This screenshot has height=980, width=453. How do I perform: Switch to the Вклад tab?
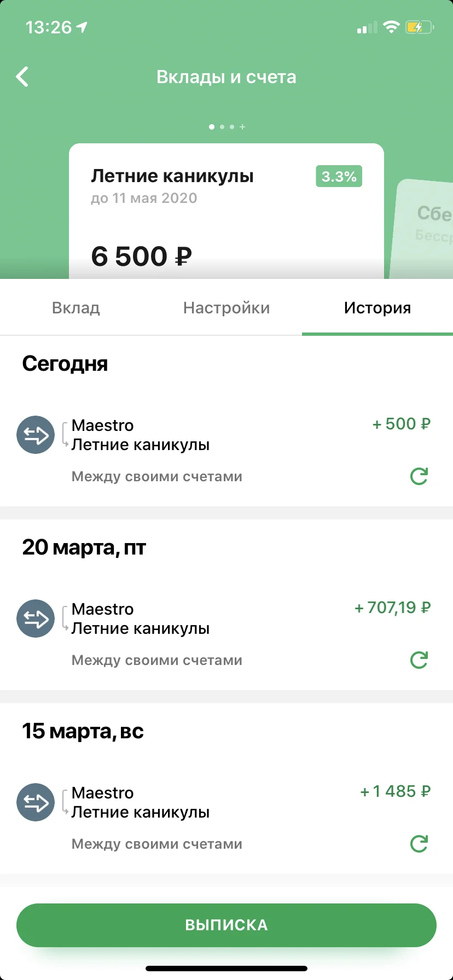(76, 308)
